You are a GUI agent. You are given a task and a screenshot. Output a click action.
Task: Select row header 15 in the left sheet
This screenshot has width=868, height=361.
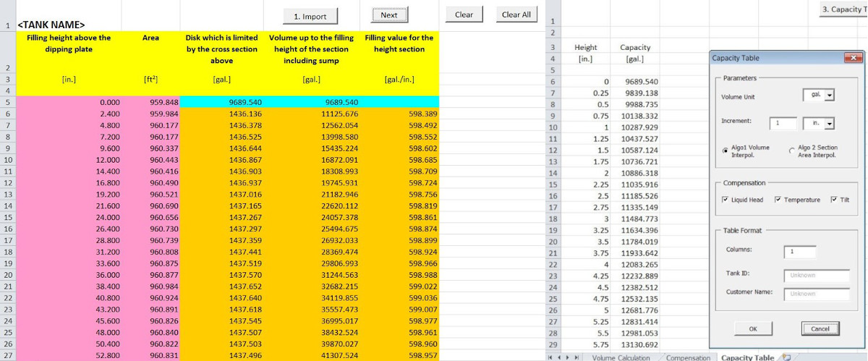coord(8,218)
